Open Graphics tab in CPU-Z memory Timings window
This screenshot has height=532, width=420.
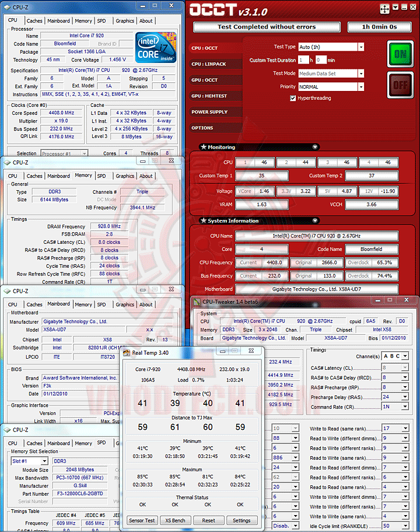[x=125, y=176]
